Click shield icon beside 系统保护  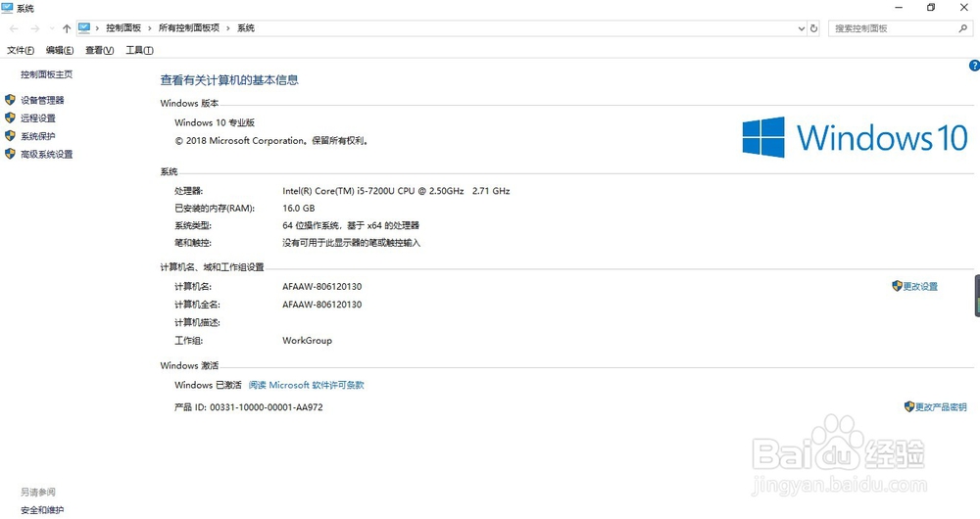(10, 135)
